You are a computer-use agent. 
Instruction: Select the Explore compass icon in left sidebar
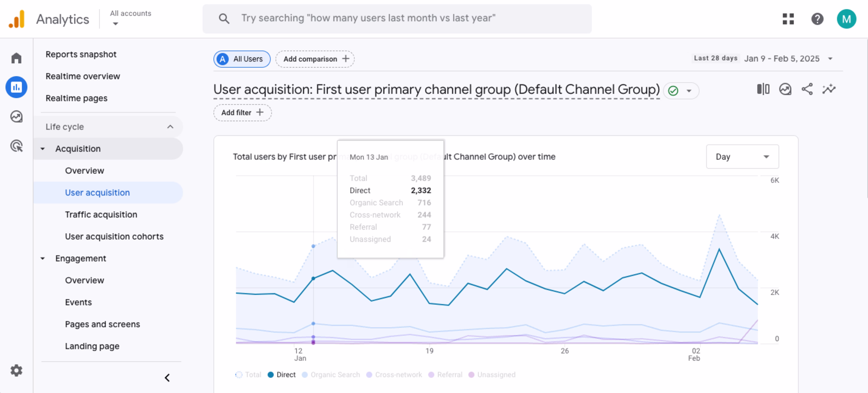pyautogui.click(x=16, y=116)
